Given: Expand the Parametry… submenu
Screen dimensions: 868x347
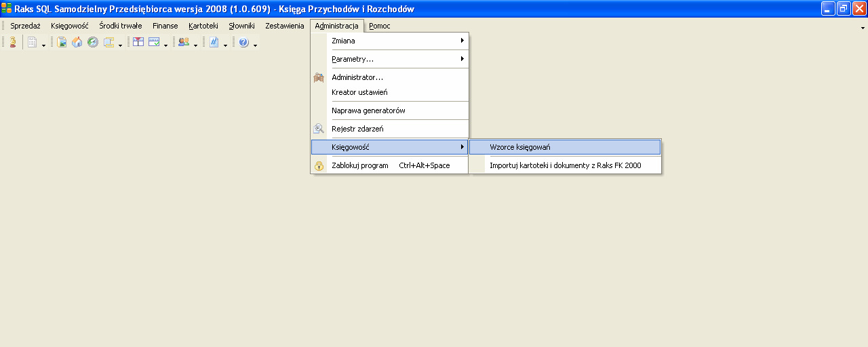Looking at the screenshot, I should tap(390, 59).
